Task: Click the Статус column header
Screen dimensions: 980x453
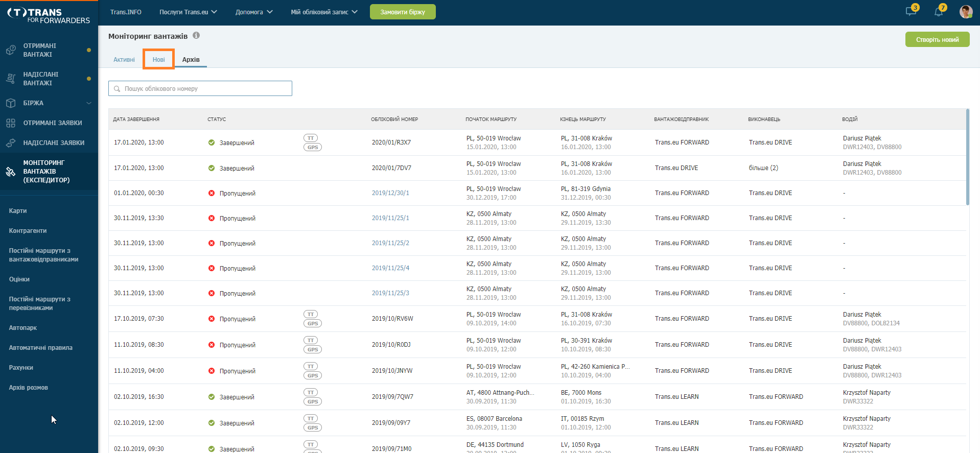Action: point(217,120)
